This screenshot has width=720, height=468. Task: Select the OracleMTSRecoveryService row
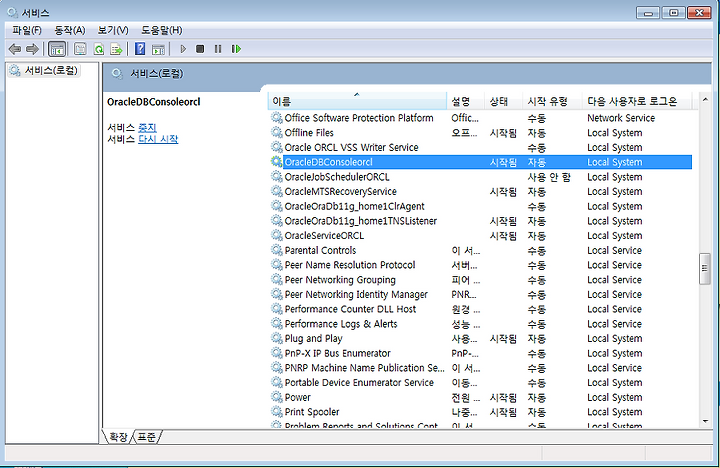[480, 191]
